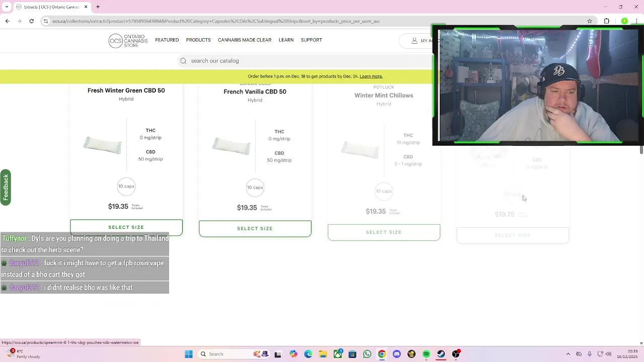
Task: Open the FEATURED menu
Action: [167, 40]
